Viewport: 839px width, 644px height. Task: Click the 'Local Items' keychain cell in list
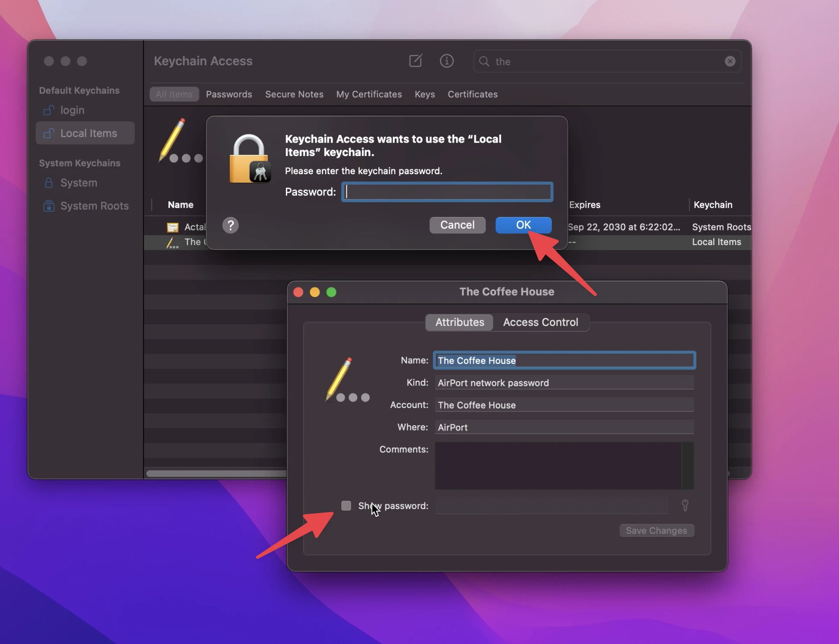(x=716, y=242)
